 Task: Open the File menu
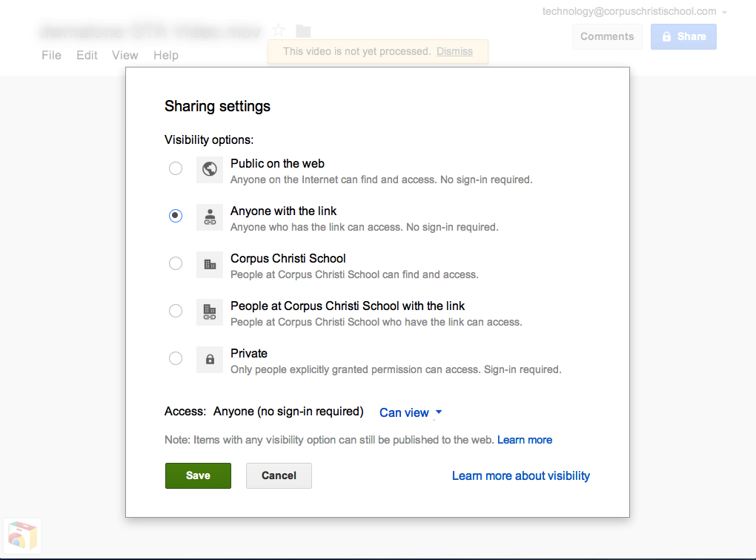51,55
